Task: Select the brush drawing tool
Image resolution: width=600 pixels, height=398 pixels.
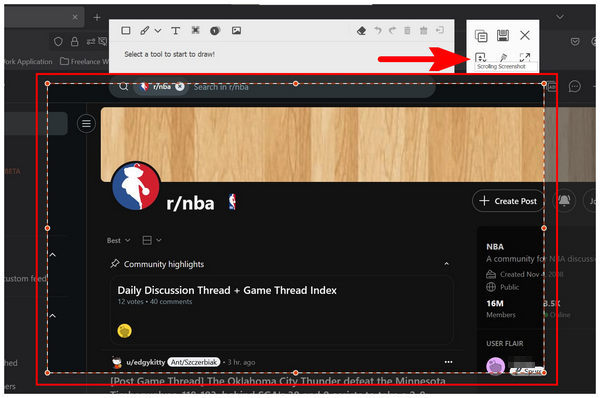Action: pyautogui.click(x=145, y=31)
